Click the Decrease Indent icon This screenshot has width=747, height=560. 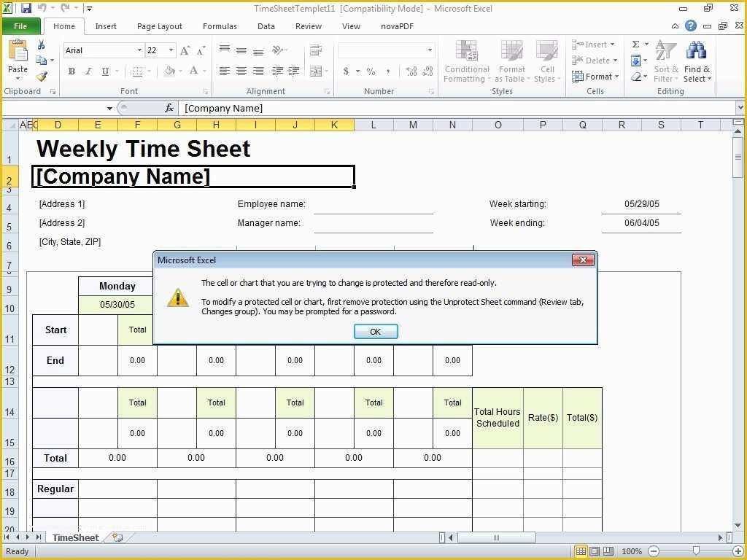(x=277, y=71)
